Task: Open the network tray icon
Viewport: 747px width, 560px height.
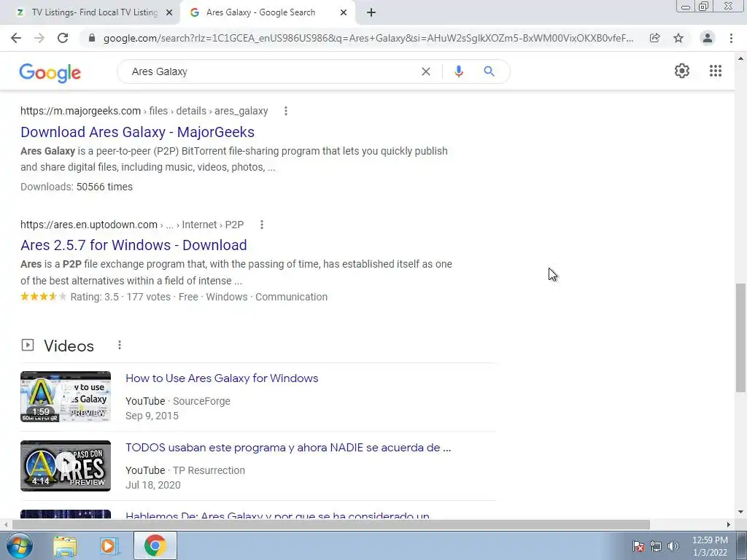Action: (x=656, y=546)
